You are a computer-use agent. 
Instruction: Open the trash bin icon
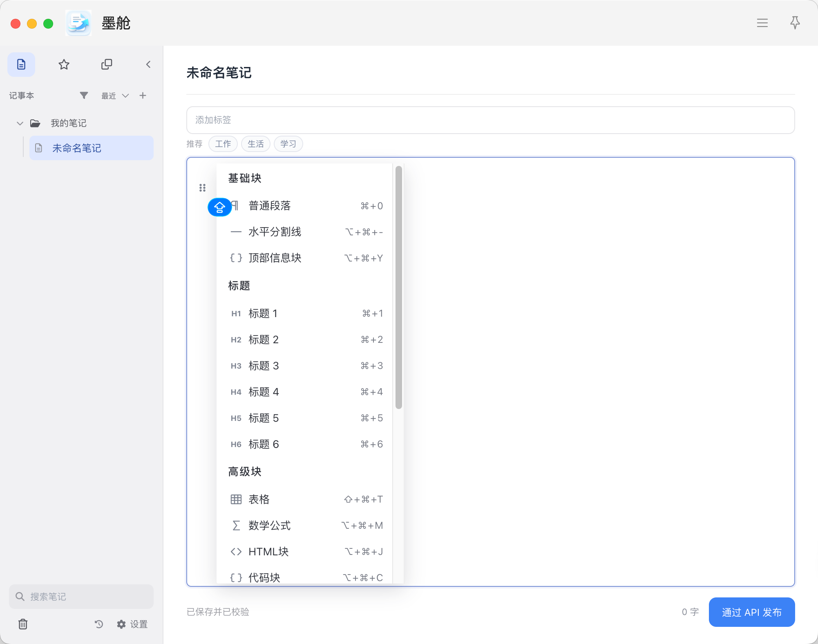point(23,624)
